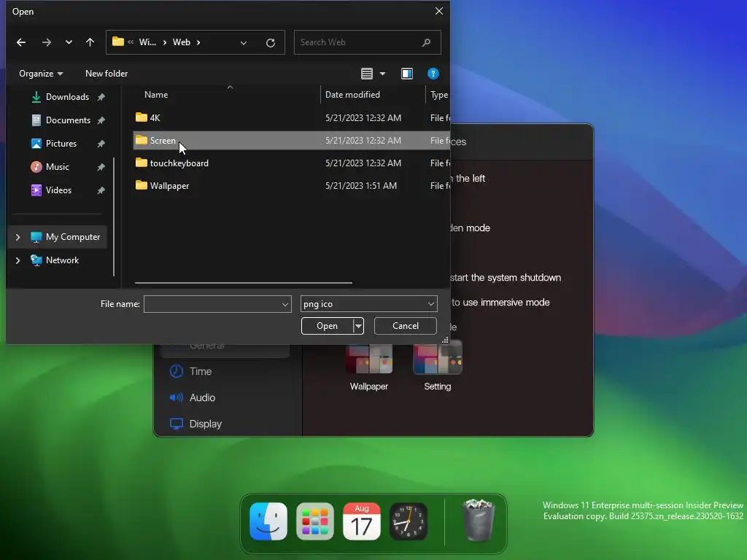Create a New folder
This screenshot has height=560, width=747.
(107, 74)
